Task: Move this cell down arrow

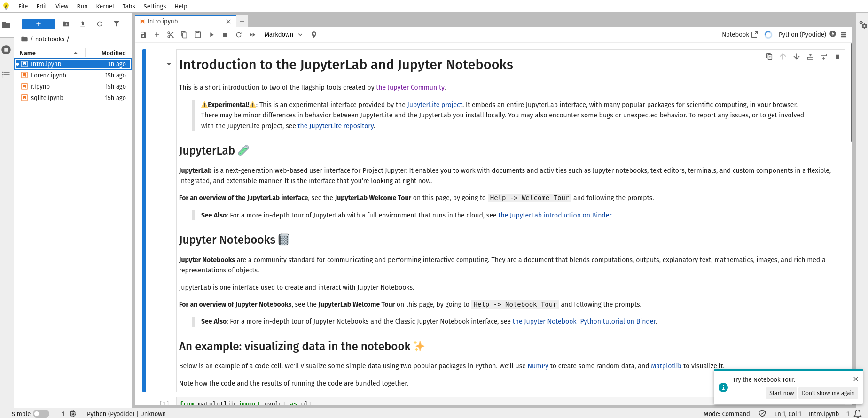Action: point(797,56)
